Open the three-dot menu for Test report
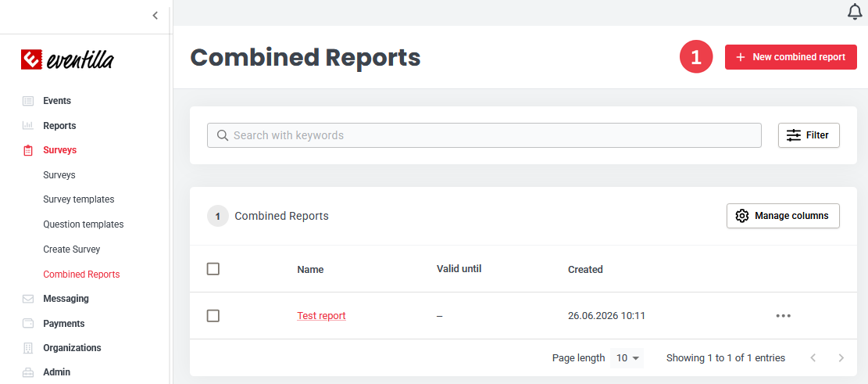 [784, 316]
